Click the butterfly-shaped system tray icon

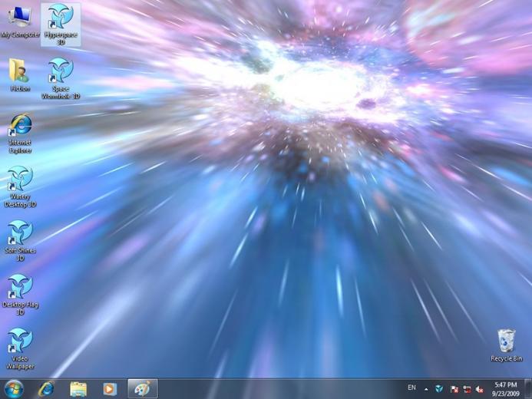click(439, 388)
